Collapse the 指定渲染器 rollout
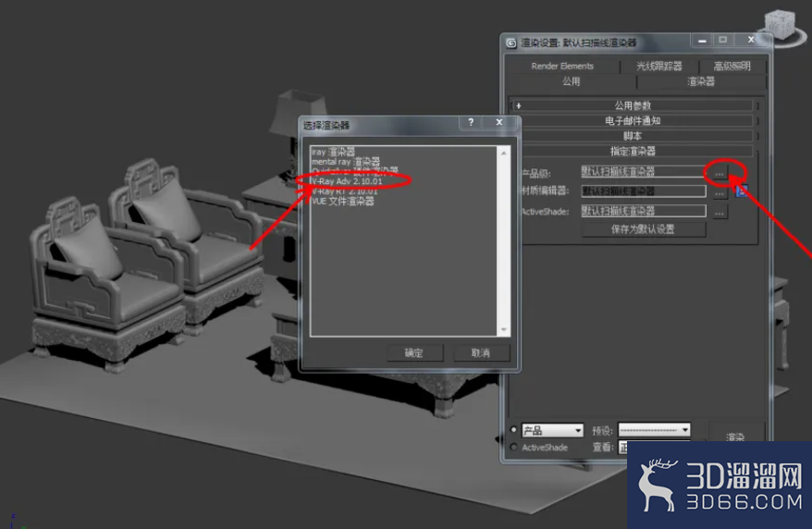Viewport: 812px width, 529px height. point(633,151)
